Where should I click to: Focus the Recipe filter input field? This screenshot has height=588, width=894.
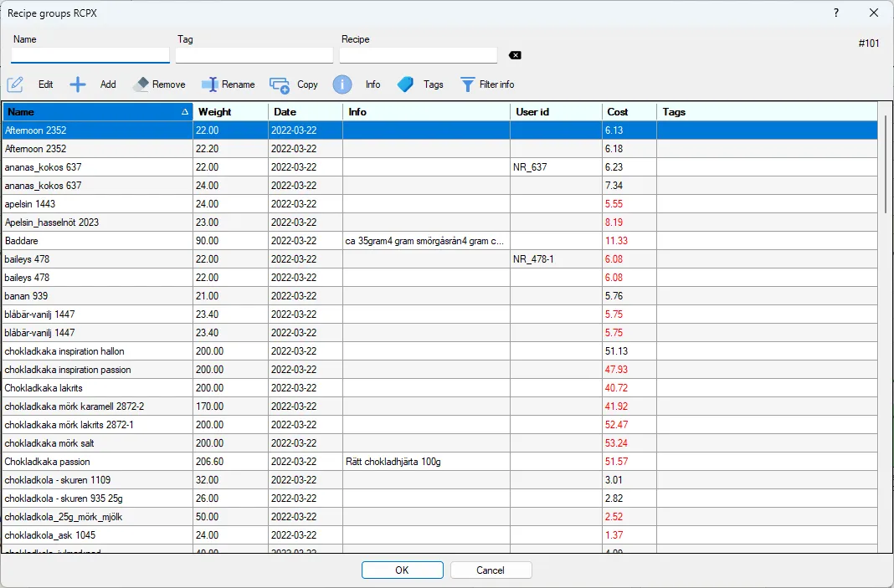click(419, 54)
